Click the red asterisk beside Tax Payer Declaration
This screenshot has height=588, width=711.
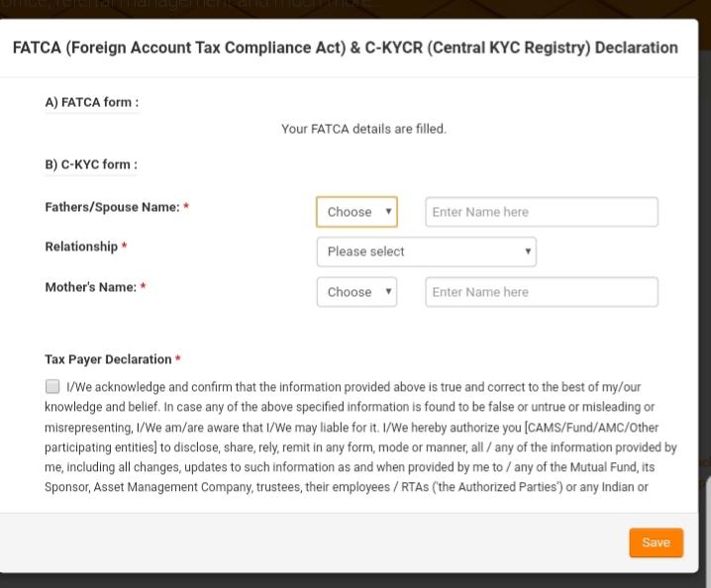click(178, 360)
